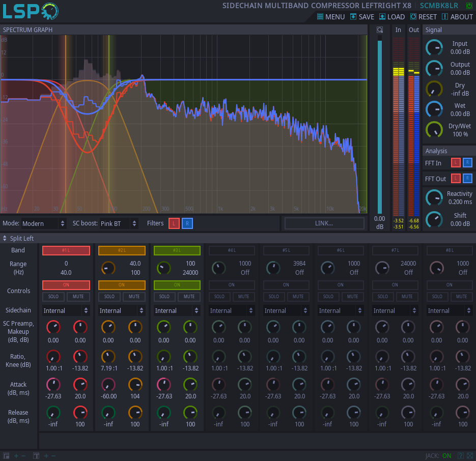Solo band 1
476x461 pixels.
53,297
